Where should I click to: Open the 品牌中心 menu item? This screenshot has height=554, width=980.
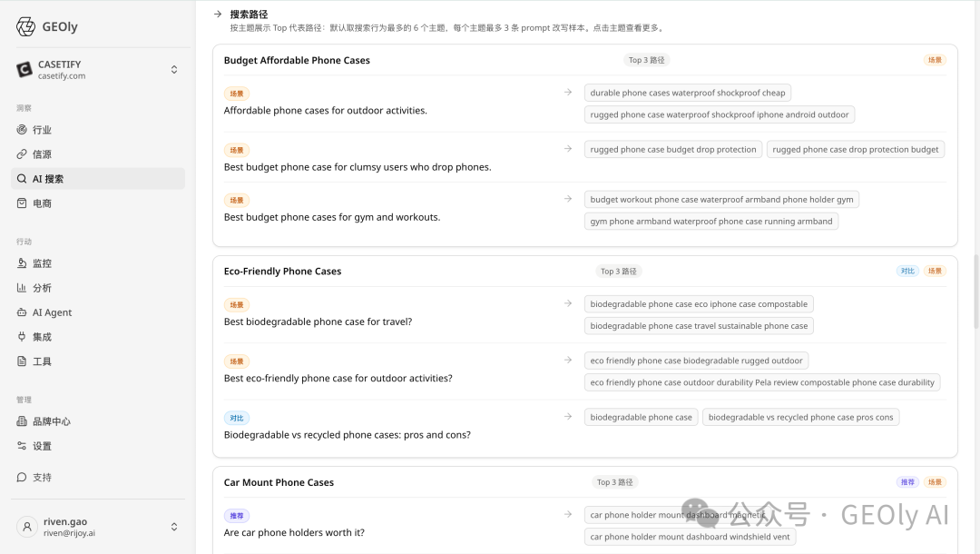pos(98,421)
